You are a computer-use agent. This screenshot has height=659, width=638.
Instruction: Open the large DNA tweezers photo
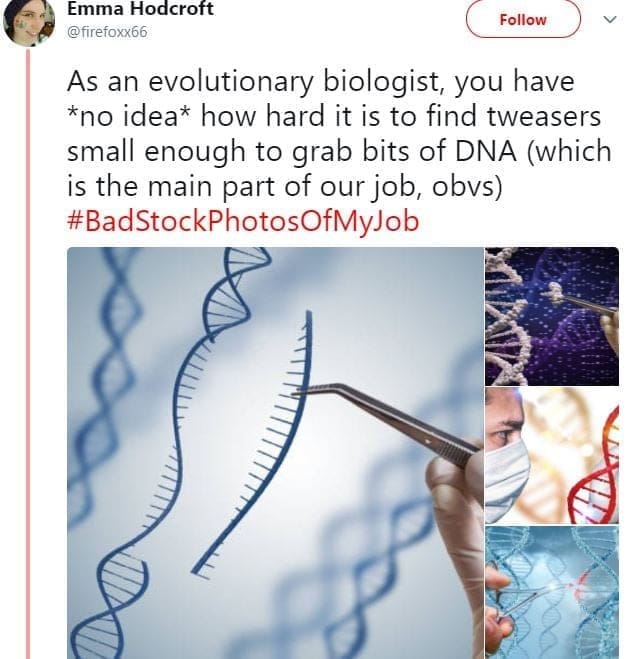point(274,452)
